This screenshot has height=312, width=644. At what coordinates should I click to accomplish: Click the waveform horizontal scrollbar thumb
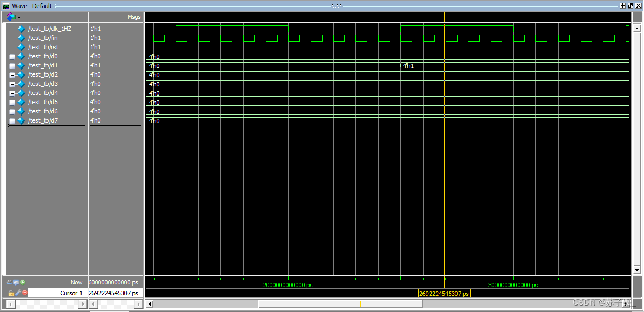[x=340, y=304]
